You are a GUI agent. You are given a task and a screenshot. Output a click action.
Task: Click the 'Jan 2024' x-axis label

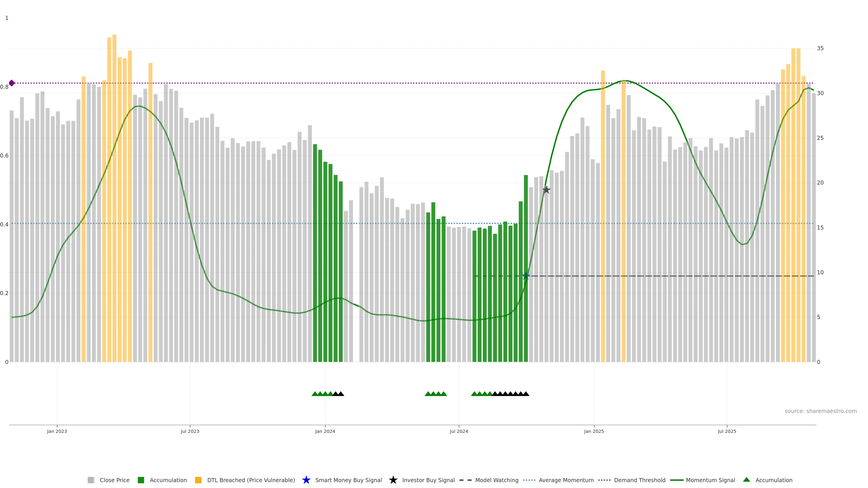(325, 431)
